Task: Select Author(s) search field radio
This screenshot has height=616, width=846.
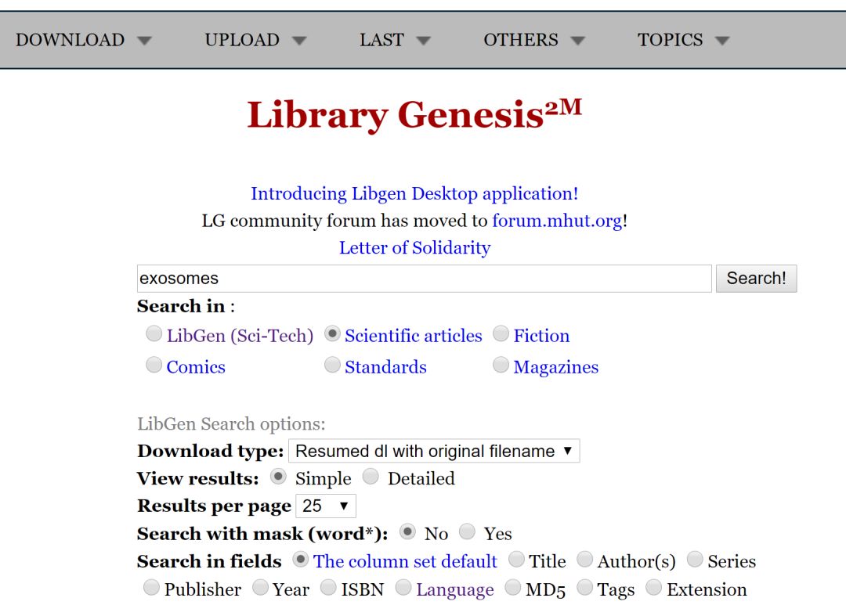Action: [x=585, y=560]
